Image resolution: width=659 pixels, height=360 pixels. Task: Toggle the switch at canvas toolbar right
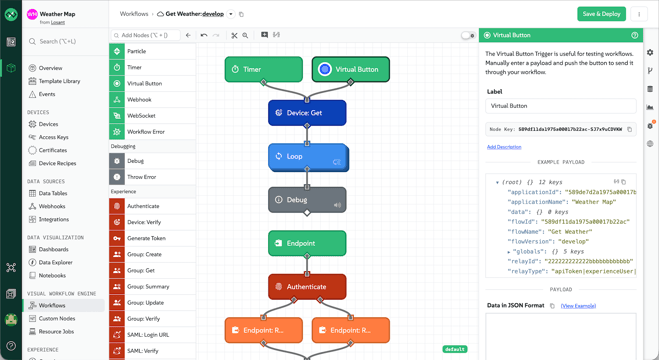pyautogui.click(x=468, y=35)
